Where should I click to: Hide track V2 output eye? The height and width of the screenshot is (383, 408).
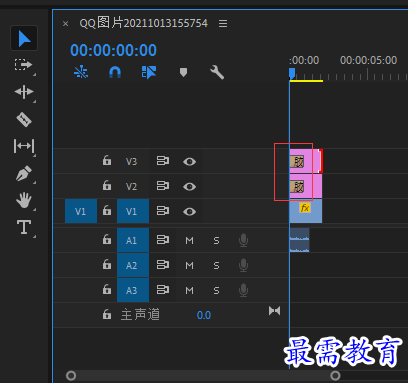[189, 186]
